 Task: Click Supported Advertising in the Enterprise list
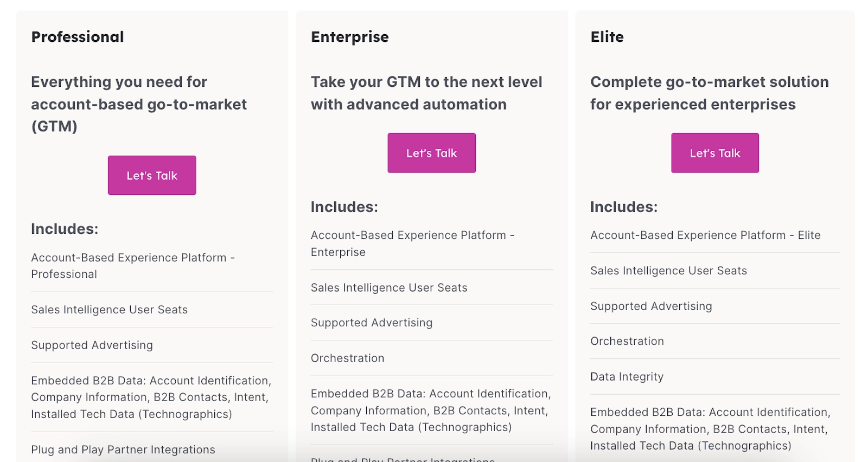(371, 323)
